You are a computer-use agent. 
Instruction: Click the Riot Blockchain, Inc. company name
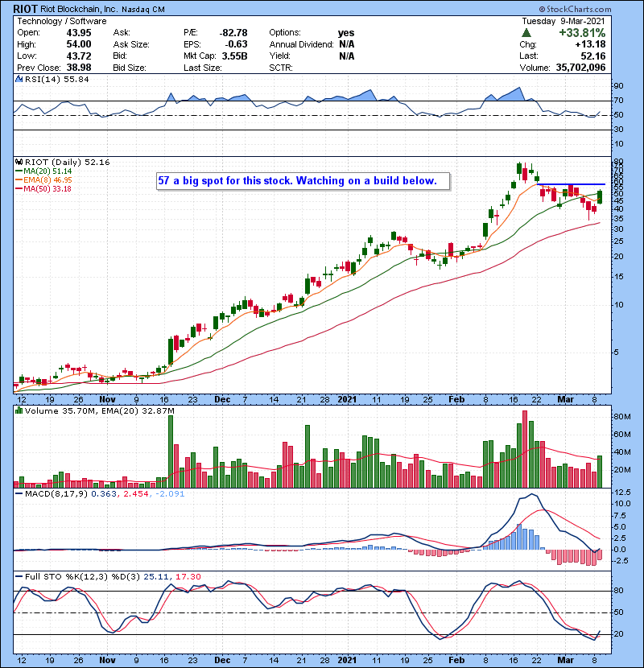pyautogui.click(x=79, y=9)
